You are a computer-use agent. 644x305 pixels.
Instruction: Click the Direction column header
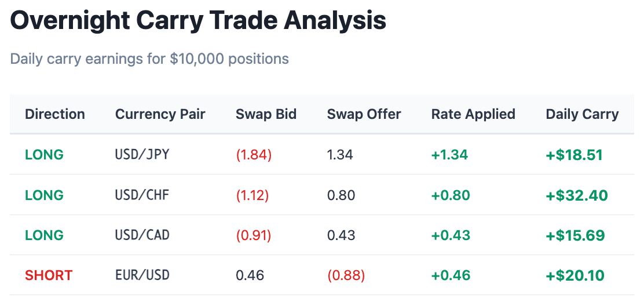pos(55,114)
